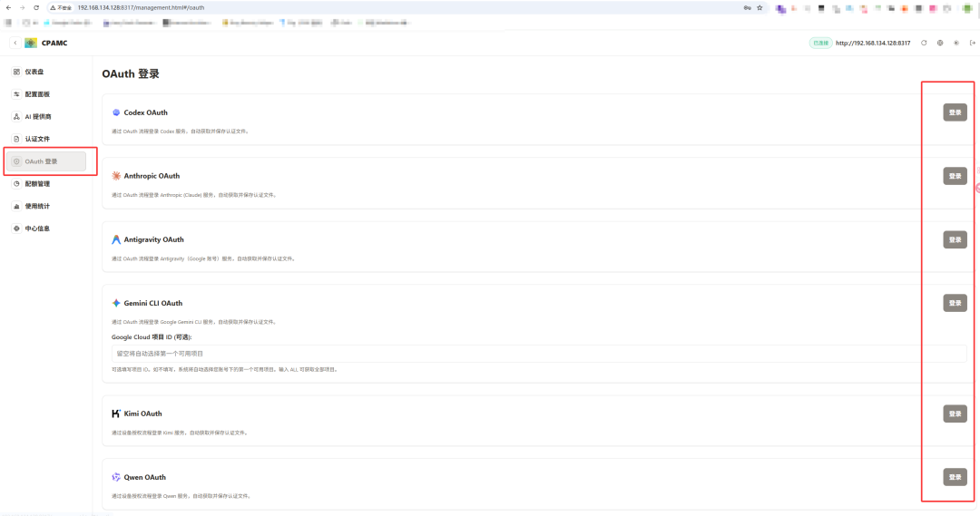980x516 pixels.
Task: Click the Gemini CLI OAuth card title
Action: (x=153, y=303)
